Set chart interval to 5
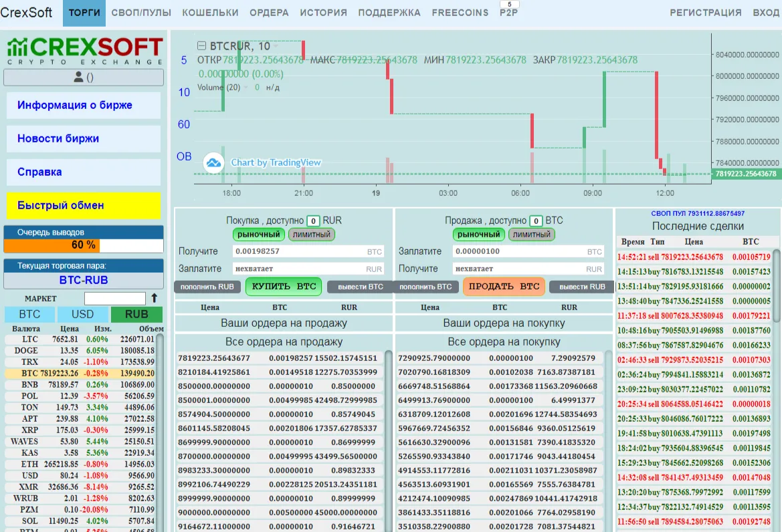This screenshot has width=782, height=532. (184, 60)
